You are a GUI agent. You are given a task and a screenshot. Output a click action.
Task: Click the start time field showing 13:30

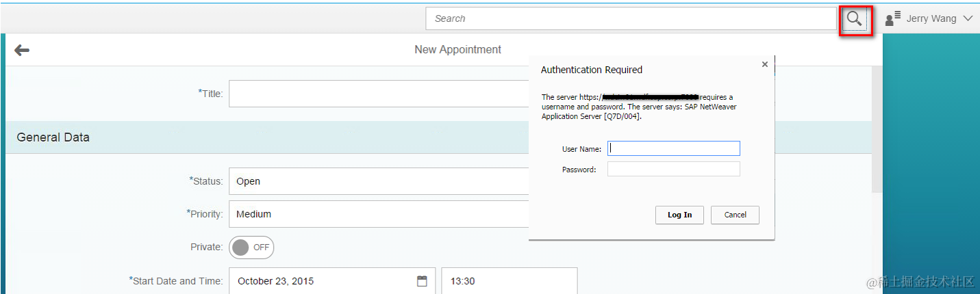[x=510, y=281]
